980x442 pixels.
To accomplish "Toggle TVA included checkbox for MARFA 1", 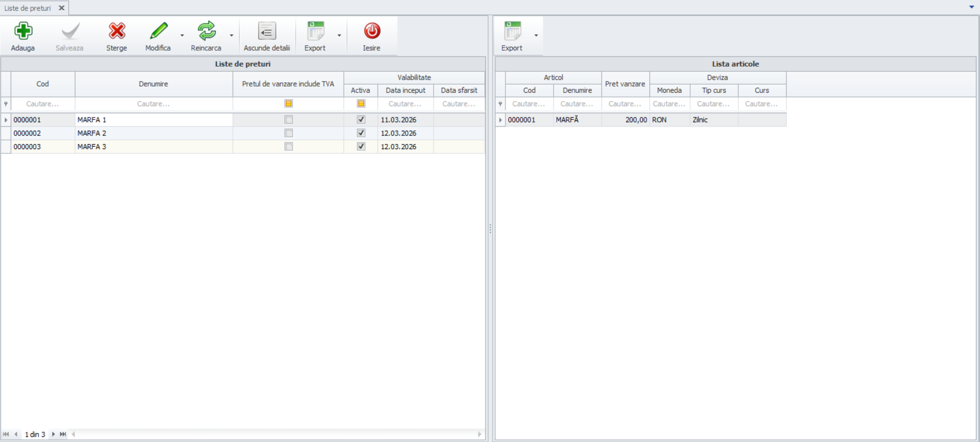I will click(289, 119).
